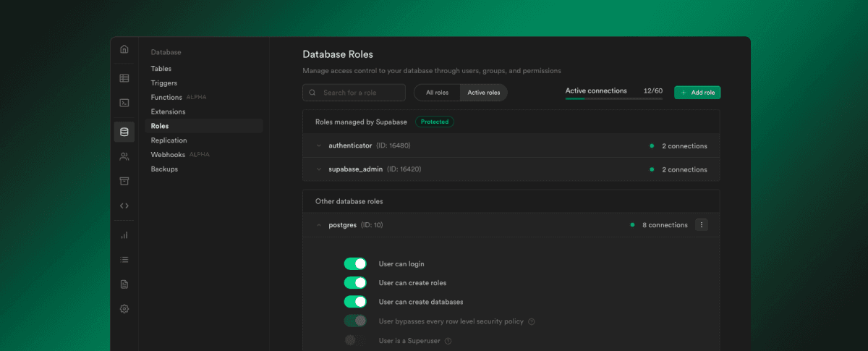This screenshot has width=868, height=351.
Task: Open the SQL Editor terminal icon
Action: (x=124, y=103)
